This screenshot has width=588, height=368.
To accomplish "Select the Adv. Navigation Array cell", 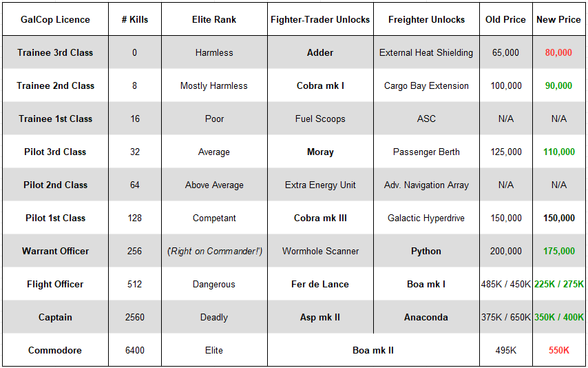I will (426, 185).
